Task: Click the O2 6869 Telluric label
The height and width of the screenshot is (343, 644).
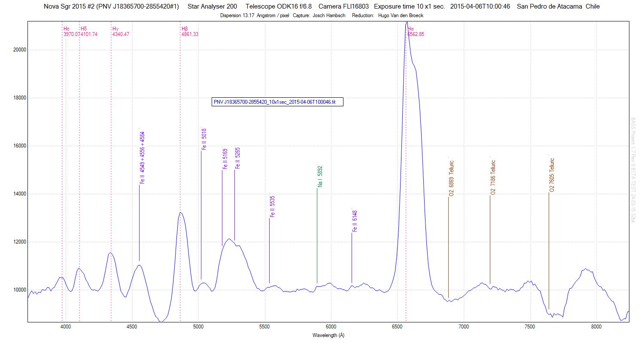Action: [451, 178]
